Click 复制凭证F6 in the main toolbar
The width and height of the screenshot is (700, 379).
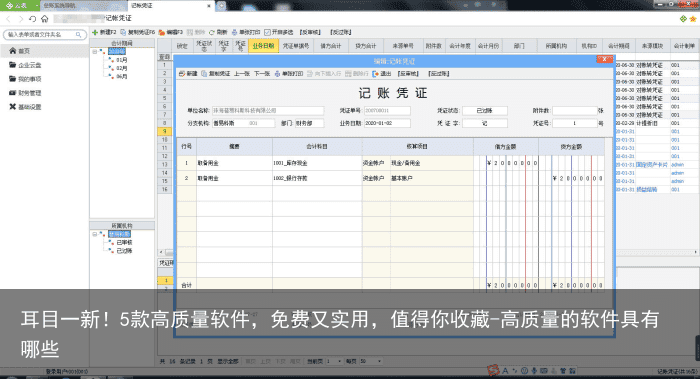pyautogui.click(x=138, y=32)
